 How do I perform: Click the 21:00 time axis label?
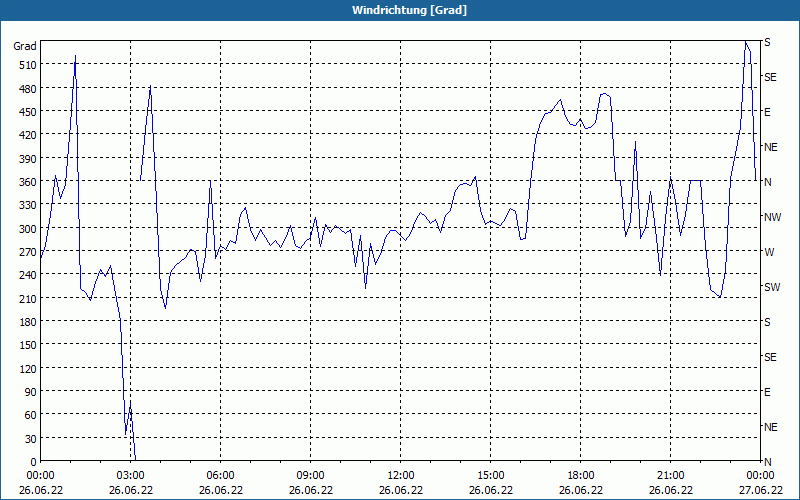click(x=670, y=476)
